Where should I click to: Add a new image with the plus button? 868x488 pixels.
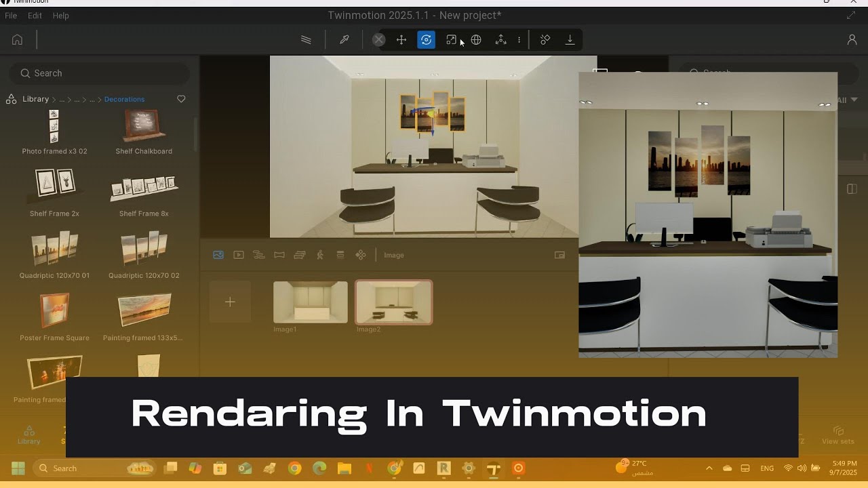(230, 302)
